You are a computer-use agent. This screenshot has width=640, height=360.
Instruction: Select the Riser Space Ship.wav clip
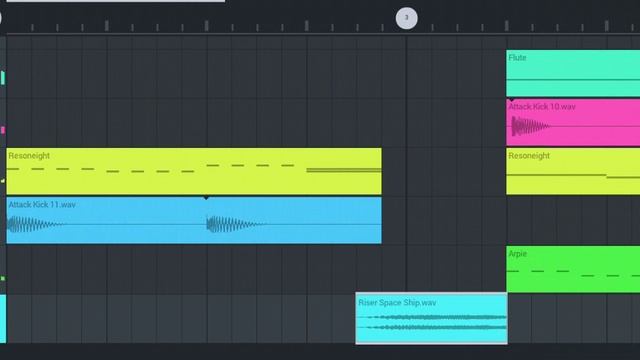(431, 318)
